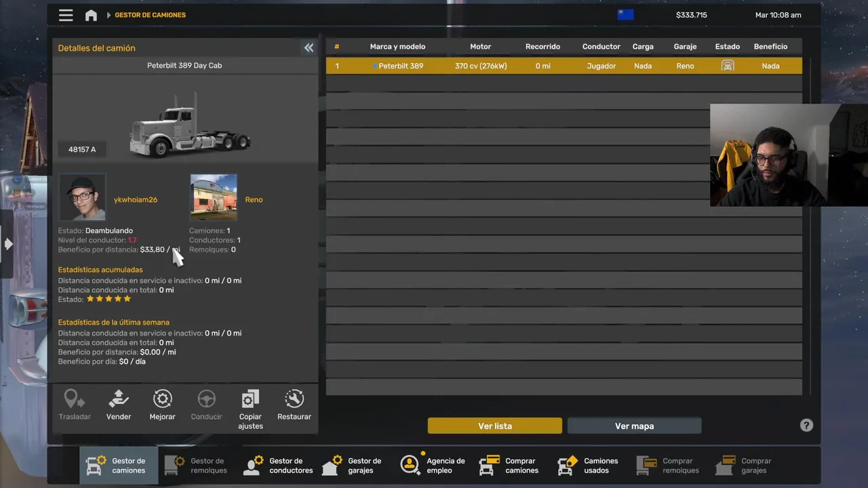Open Gestor de garajes tab
The width and height of the screenshot is (868, 488).
353,466
